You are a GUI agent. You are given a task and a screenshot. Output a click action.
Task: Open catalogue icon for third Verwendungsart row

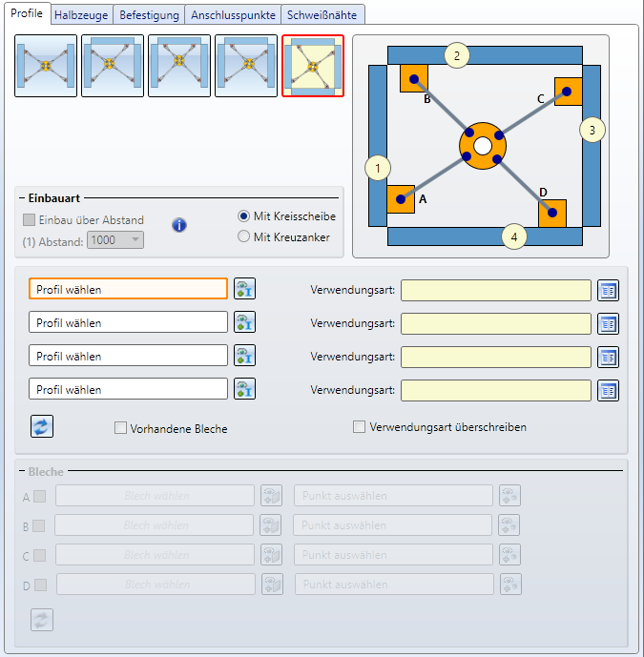tap(609, 358)
